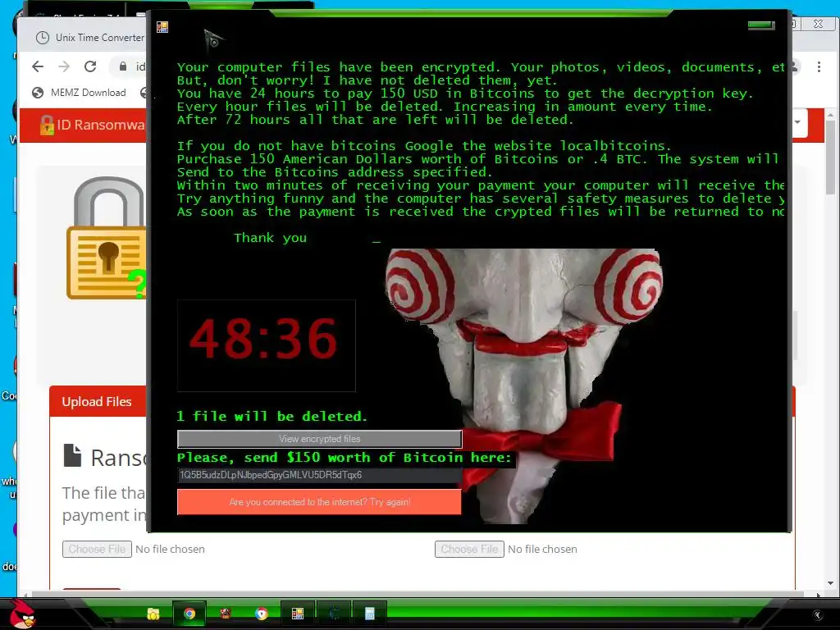Open the Chrome three-dot menu
The image size is (840, 630).
[819, 66]
